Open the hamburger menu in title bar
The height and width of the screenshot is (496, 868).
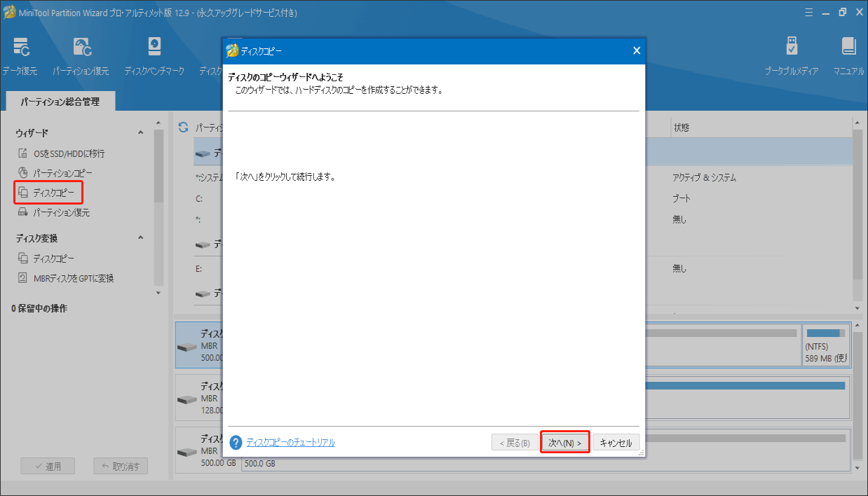[x=808, y=11]
